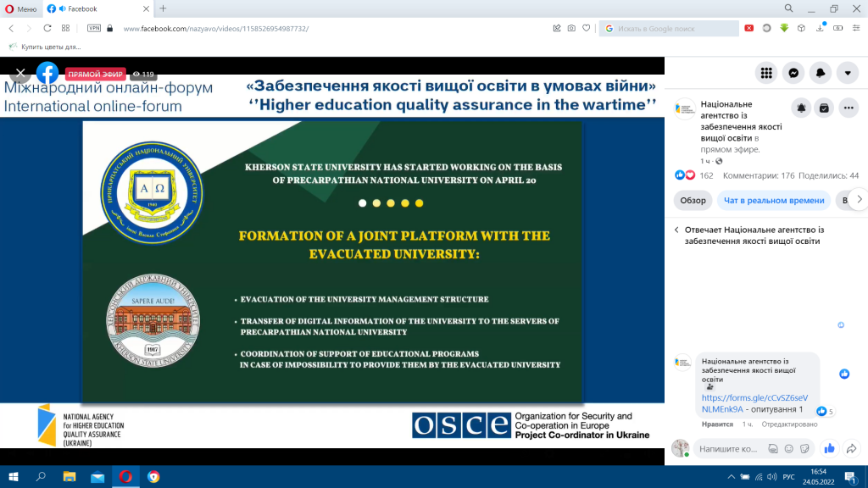Like the video with the thumbs-up icon

click(x=829, y=449)
